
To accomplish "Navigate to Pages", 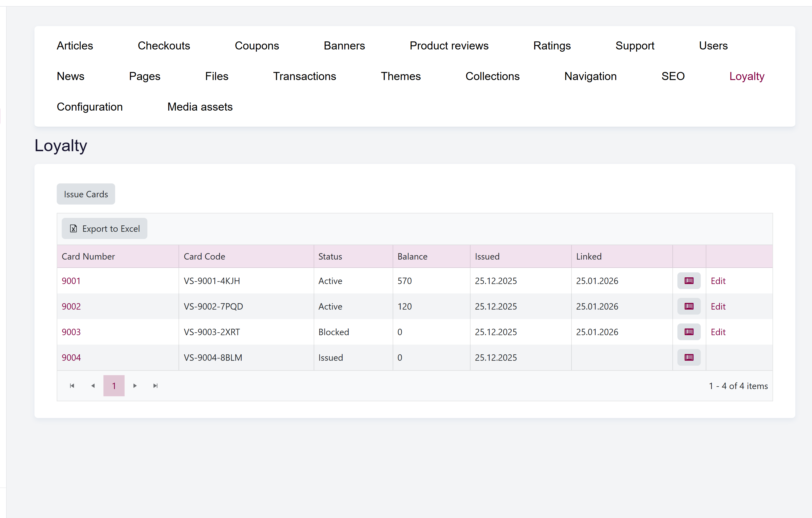I will click(145, 76).
